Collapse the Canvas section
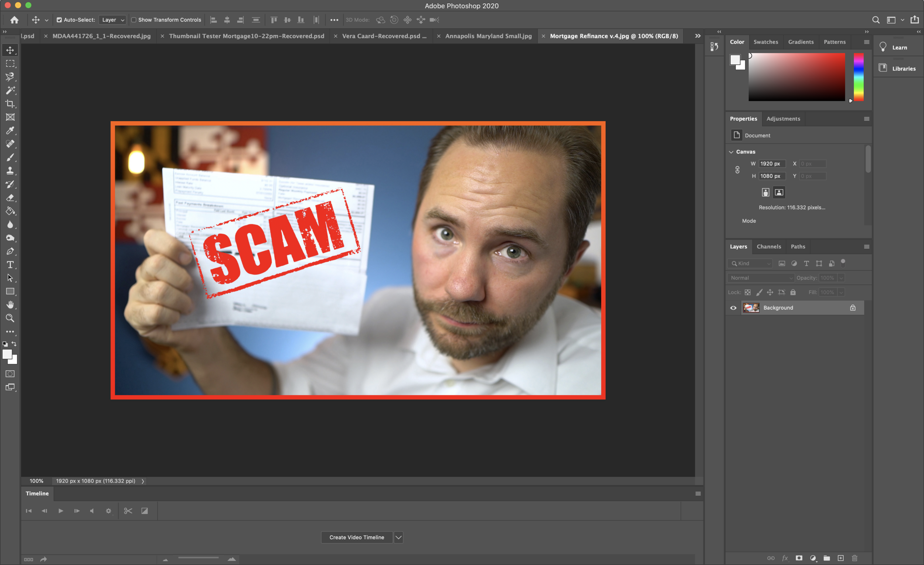924x565 pixels. 731,152
